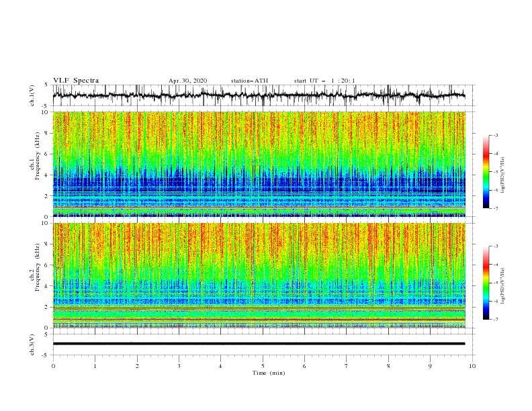532x411 pixels.
Task: Select the "Time (min)" axis title
Action: tap(269, 373)
